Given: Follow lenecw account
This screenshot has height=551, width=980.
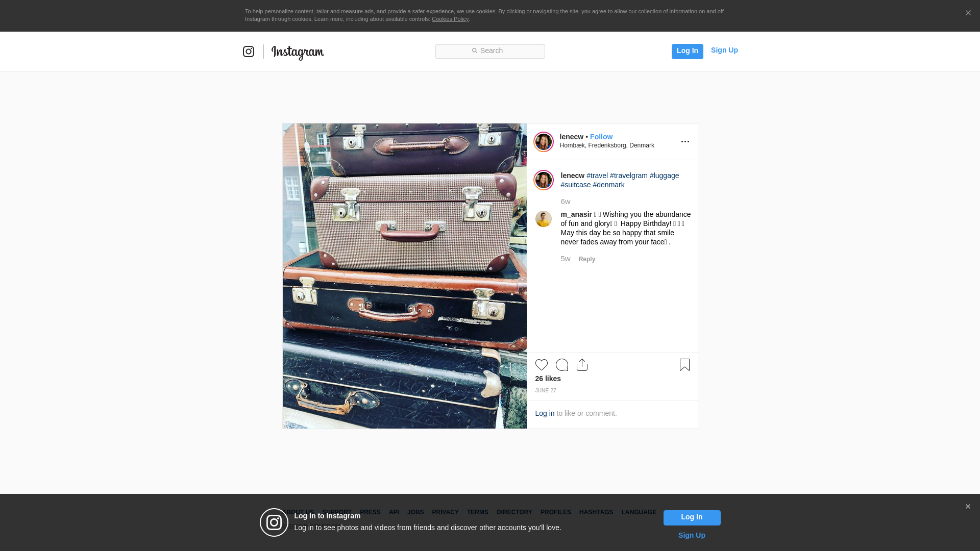Looking at the screenshot, I should [601, 137].
